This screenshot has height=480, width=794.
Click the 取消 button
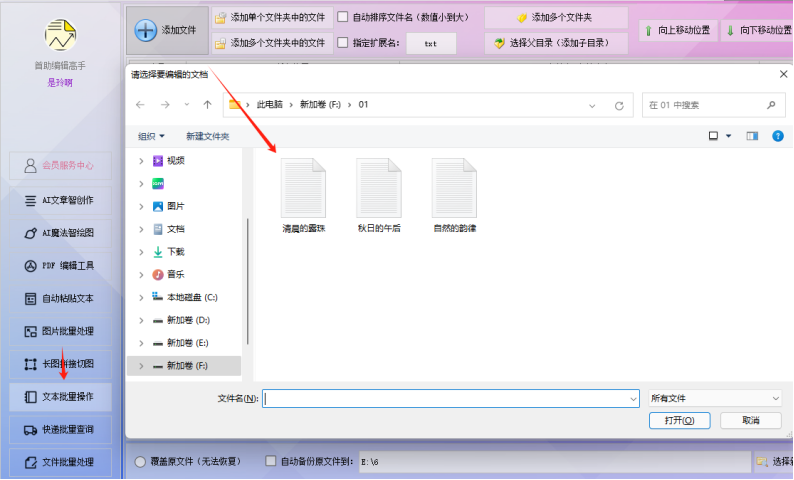(x=750, y=421)
